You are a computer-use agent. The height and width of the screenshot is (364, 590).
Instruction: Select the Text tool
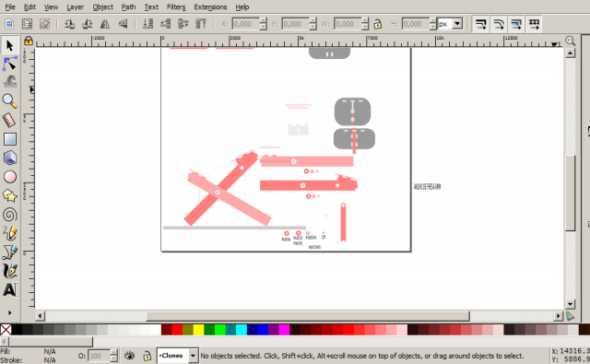point(10,290)
